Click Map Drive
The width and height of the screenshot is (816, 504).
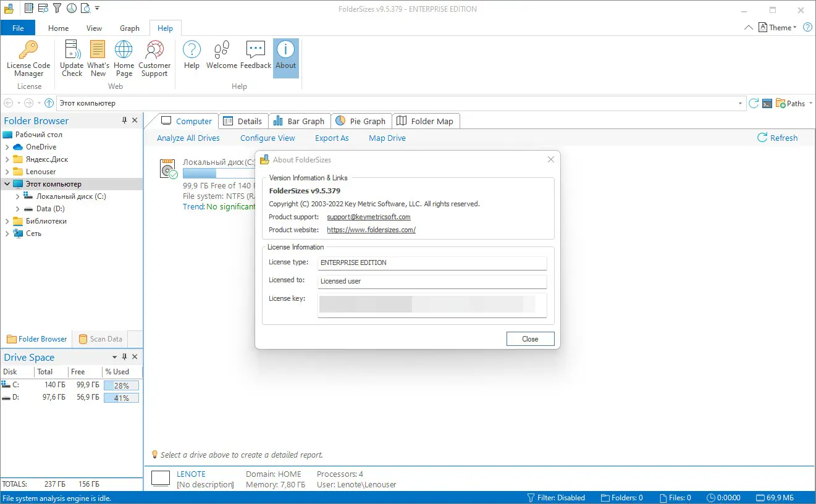click(x=387, y=138)
